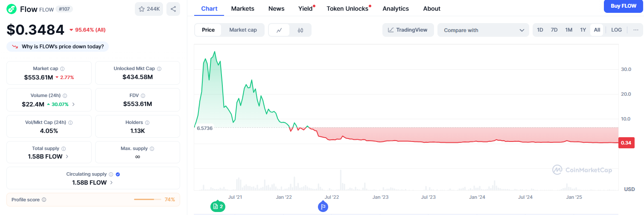This screenshot has height=215, width=644.
Task: Open the share icon button
Action: tap(173, 9)
